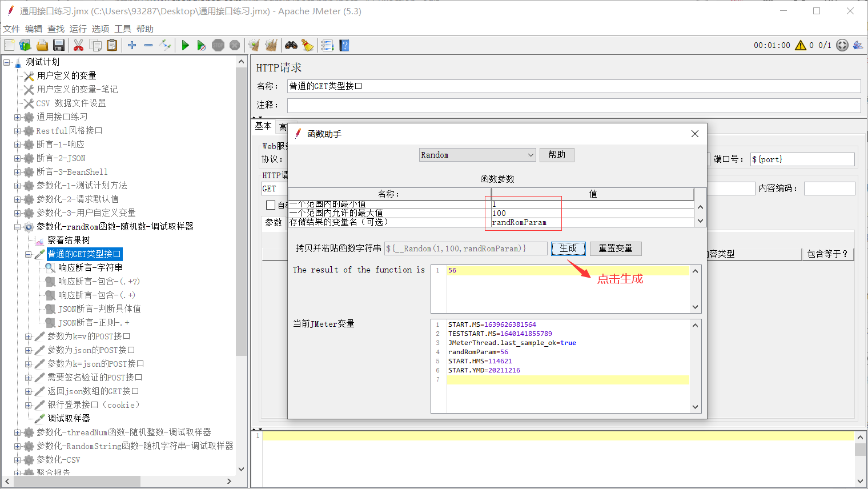
Task: Click the remote thread status round icon
Action: click(842, 45)
